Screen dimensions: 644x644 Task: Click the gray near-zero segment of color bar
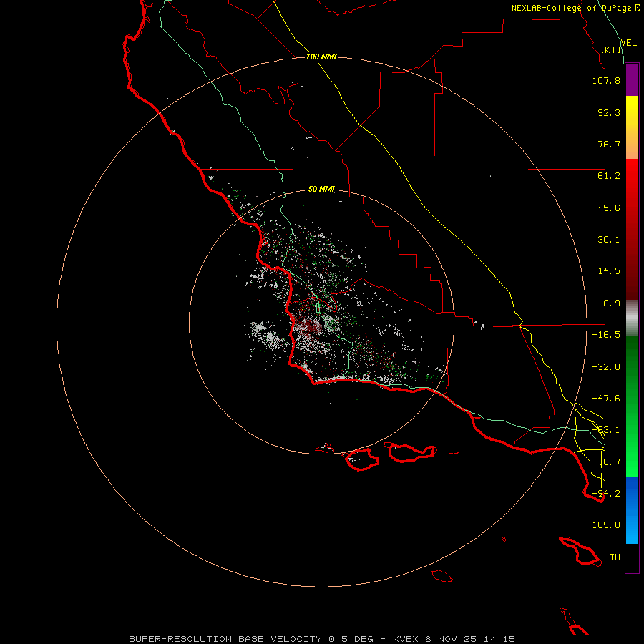coord(632,318)
